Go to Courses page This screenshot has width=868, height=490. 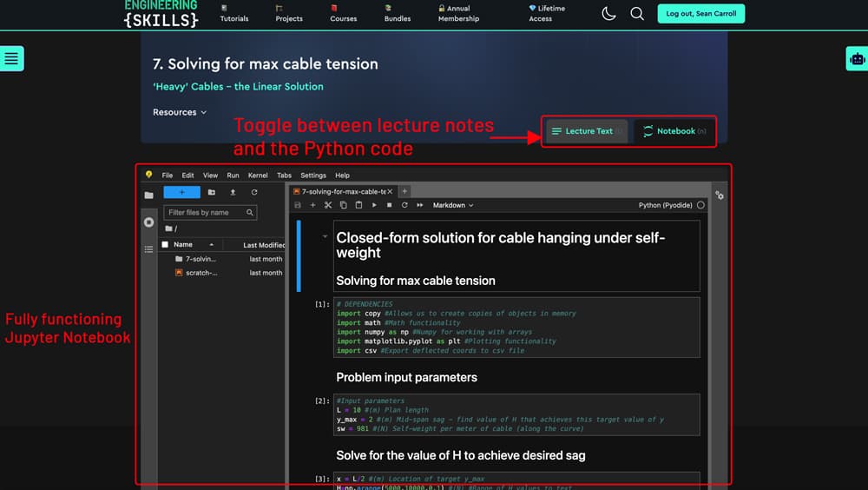point(343,13)
